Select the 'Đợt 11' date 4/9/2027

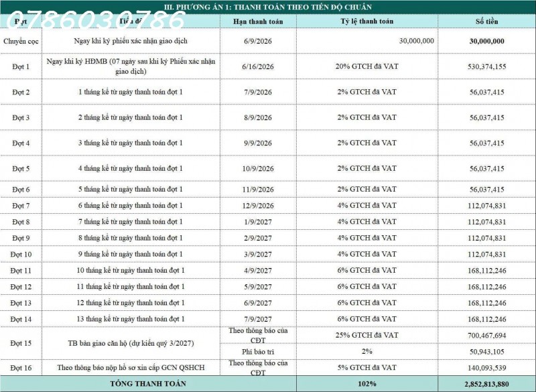tap(258, 271)
